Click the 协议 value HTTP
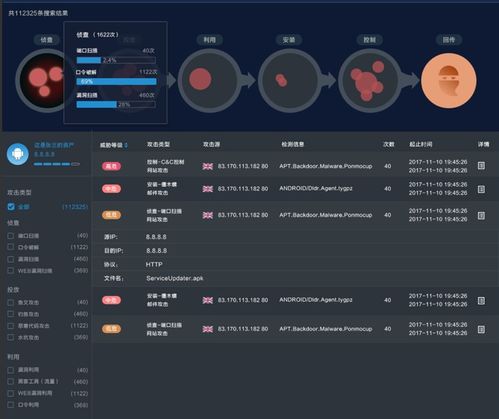Image resolution: width=499 pixels, height=419 pixels. click(154, 264)
